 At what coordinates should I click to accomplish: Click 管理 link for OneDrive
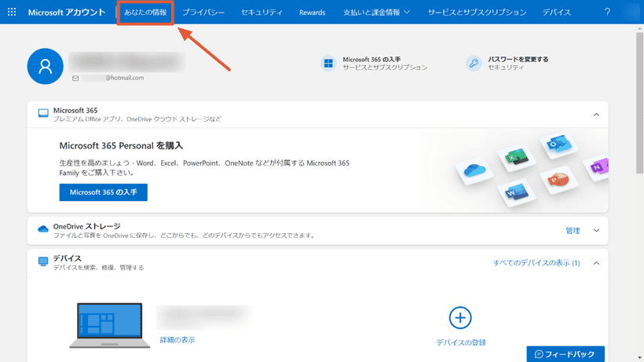tap(573, 231)
